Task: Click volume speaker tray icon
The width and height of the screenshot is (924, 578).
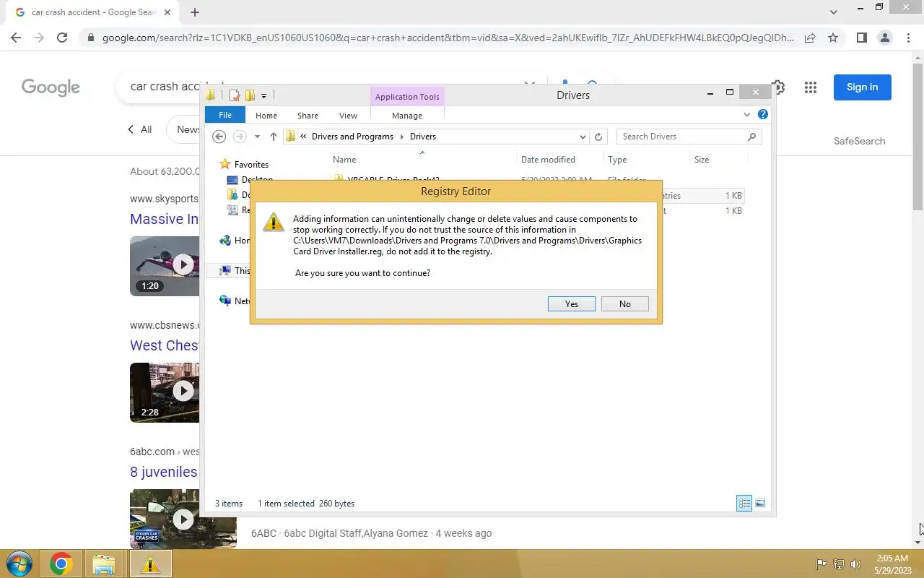Action: tap(856, 564)
